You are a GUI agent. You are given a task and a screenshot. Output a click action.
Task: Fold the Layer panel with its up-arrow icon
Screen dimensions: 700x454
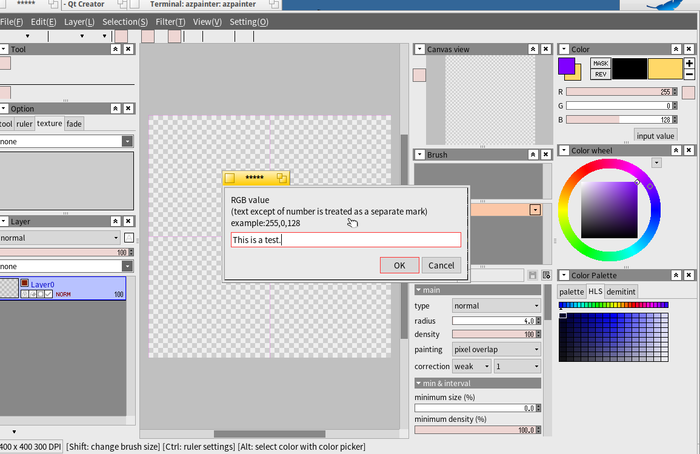tap(115, 221)
